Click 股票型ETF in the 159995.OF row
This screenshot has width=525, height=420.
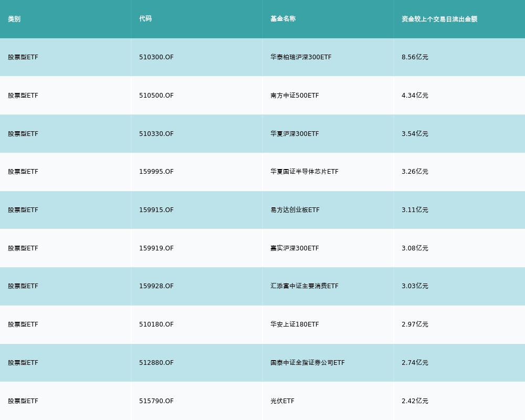[x=23, y=172]
